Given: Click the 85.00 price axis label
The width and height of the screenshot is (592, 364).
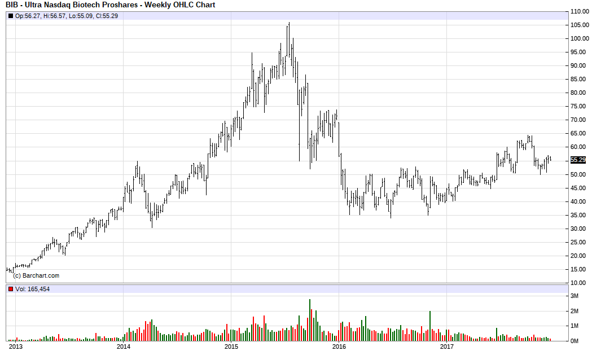Looking at the screenshot, I should pos(578,80).
